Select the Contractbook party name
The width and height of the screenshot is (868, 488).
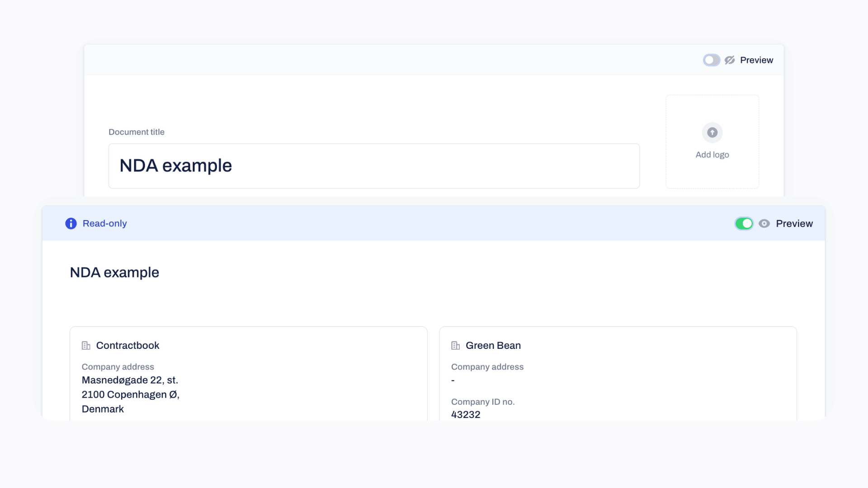pyautogui.click(x=127, y=346)
